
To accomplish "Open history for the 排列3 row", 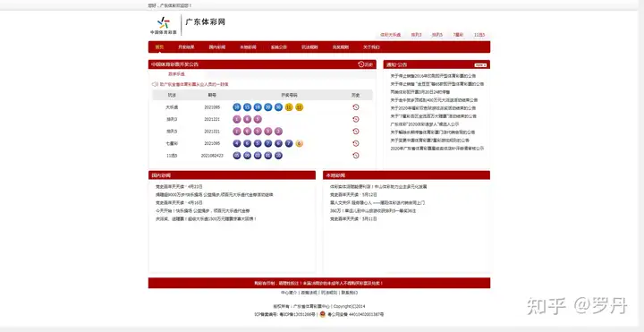I will 356,119.
